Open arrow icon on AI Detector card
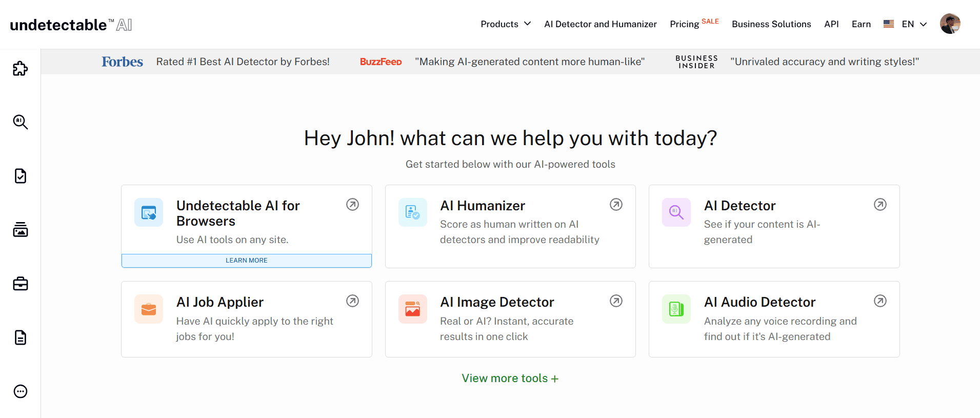This screenshot has width=980, height=418. pyautogui.click(x=880, y=205)
